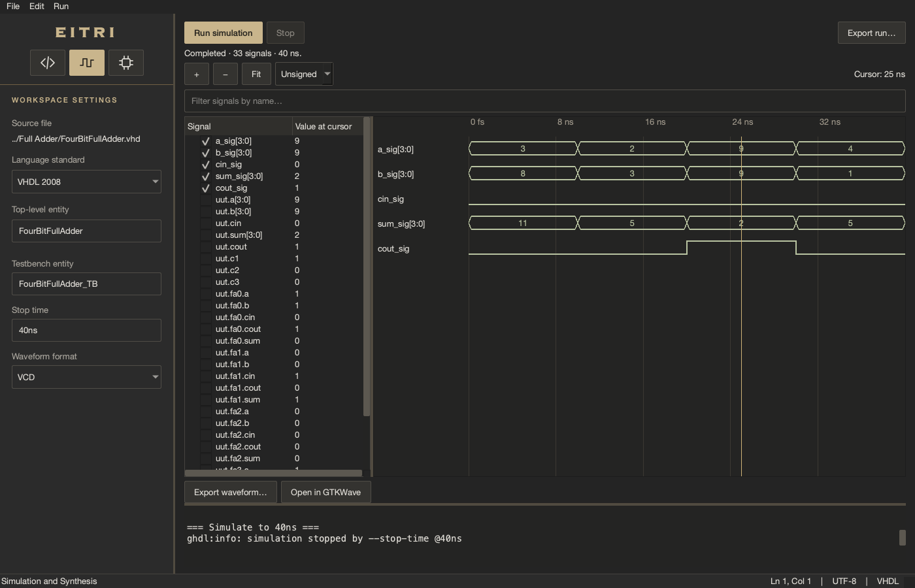Screen dimensions: 915x588
Task: Open the Edit menu
Action: point(37,6)
